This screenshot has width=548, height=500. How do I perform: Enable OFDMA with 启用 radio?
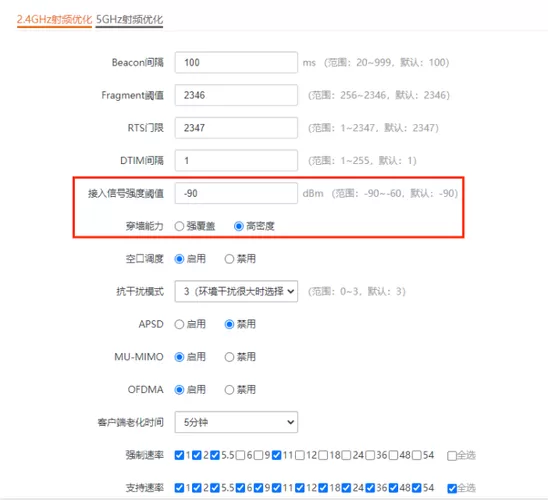(179, 390)
